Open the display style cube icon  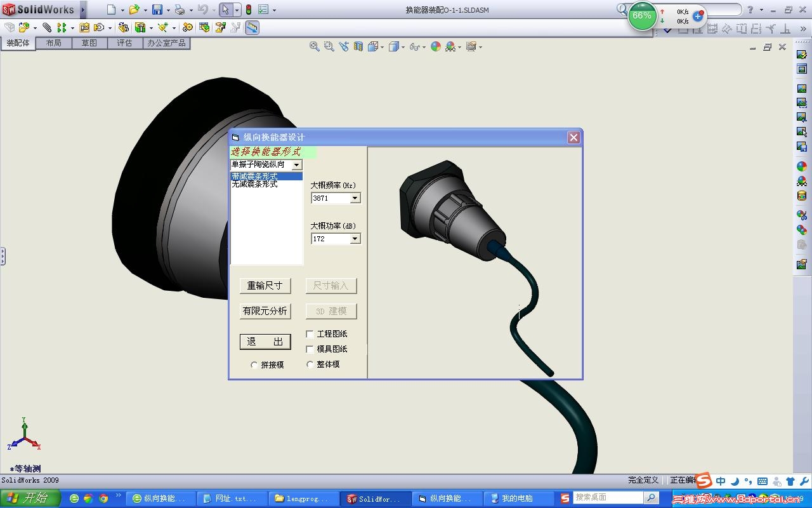(394, 46)
